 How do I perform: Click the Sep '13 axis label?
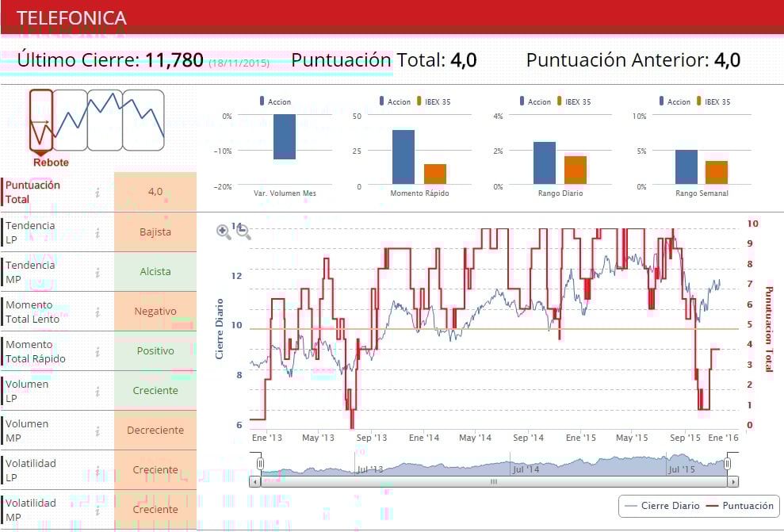pos(372,438)
